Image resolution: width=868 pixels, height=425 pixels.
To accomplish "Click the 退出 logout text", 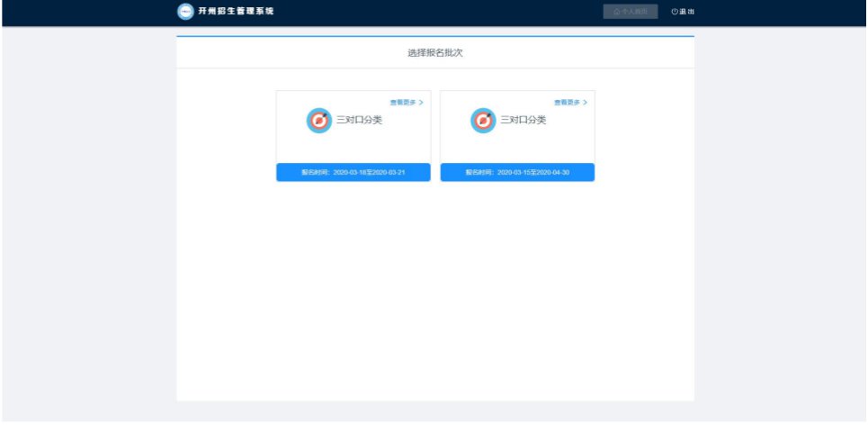I will [x=687, y=12].
